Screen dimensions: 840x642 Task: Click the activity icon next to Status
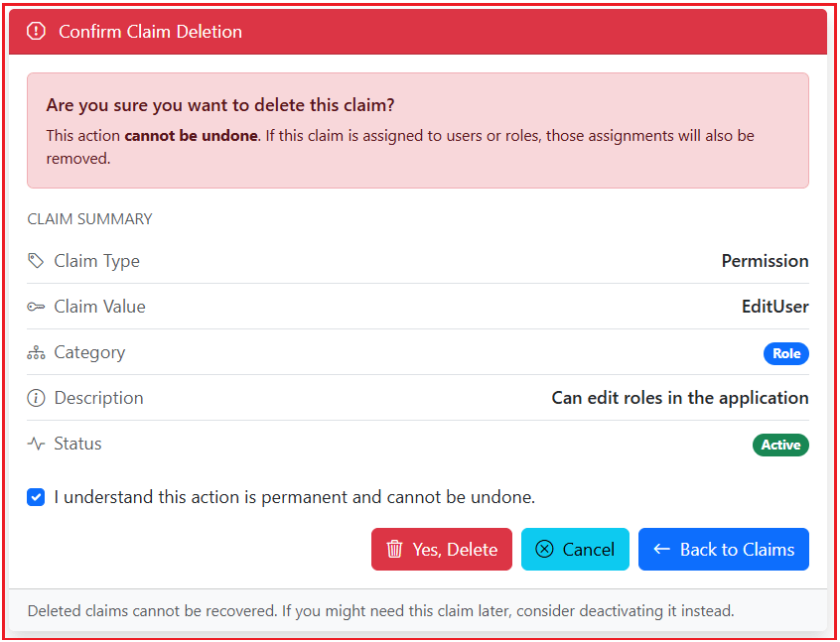[35, 444]
